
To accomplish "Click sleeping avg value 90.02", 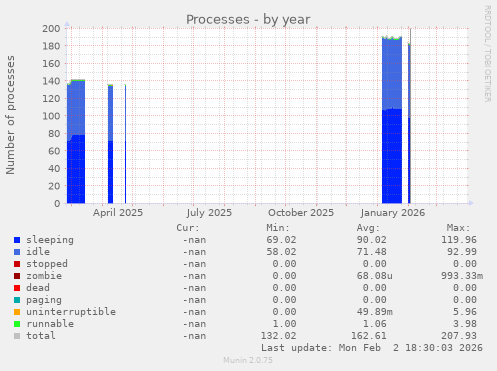I will (372, 240).
